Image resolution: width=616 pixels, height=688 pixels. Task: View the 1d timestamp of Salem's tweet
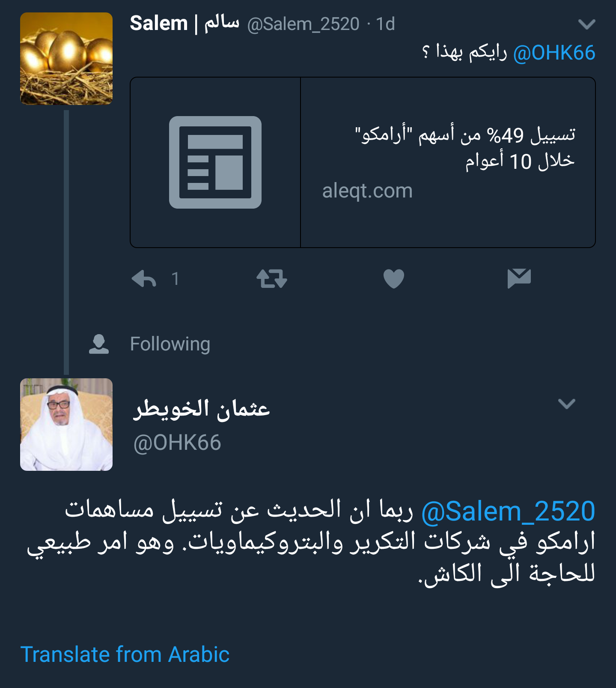coord(385,24)
